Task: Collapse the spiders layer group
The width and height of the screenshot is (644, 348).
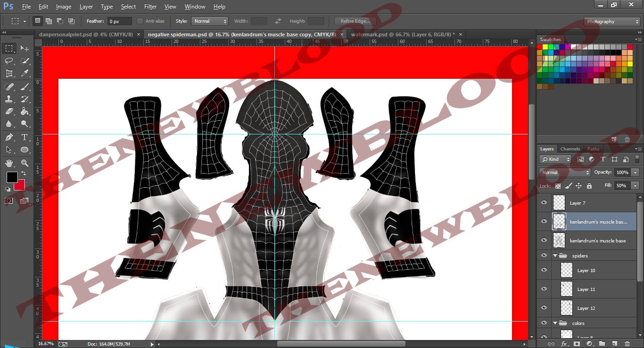Action: (x=555, y=256)
